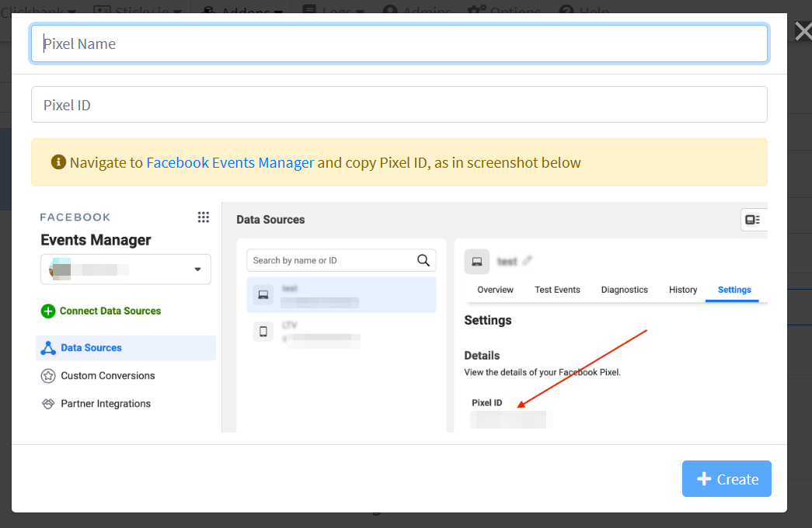Open the Facebook Events Manager link
The image size is (812, 528).
point(230,163)
